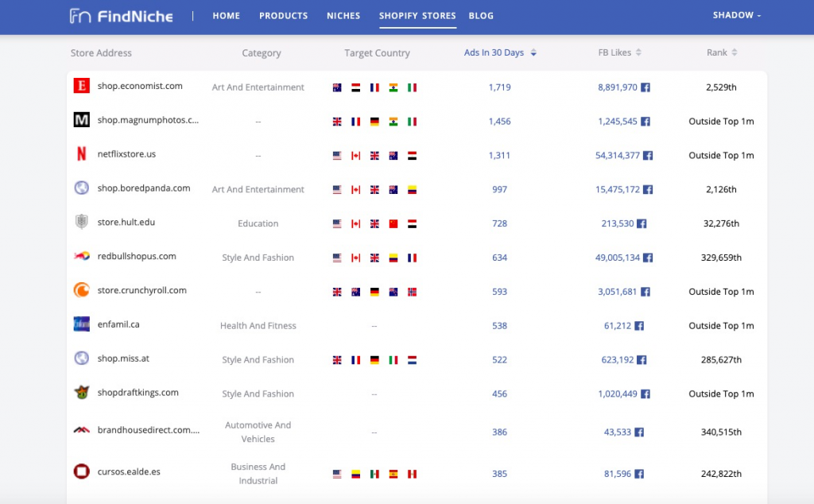Open the Economist store logo icon
Viewport: 814px width, 504px height.
(x=82, y=86)
